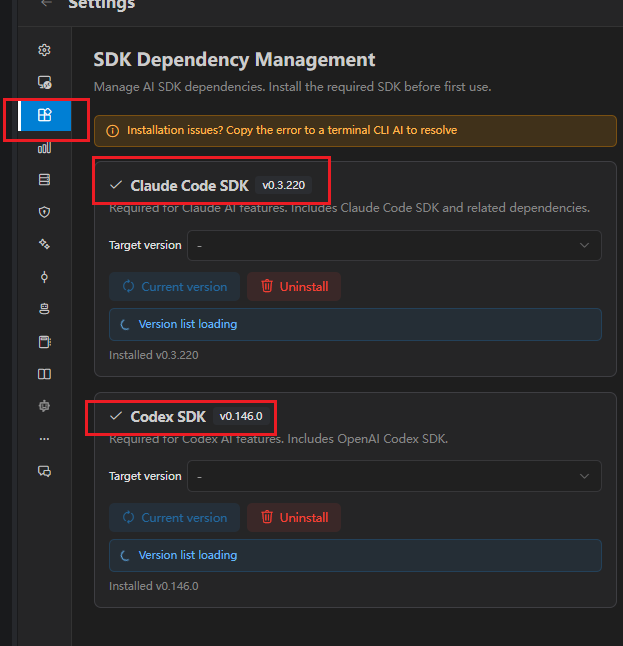The image size is (623, 646).
Task: Open the shield permissions sidebar section
Action: click(44, 212)
